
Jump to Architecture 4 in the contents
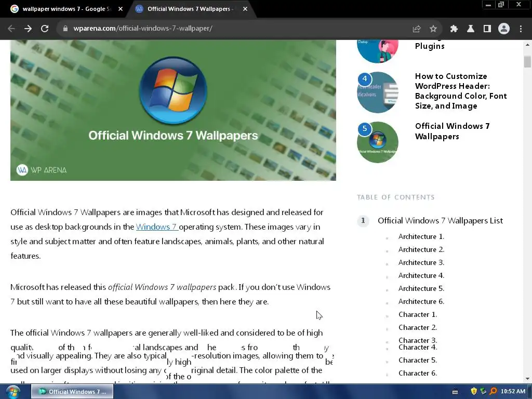coord(421,275)
